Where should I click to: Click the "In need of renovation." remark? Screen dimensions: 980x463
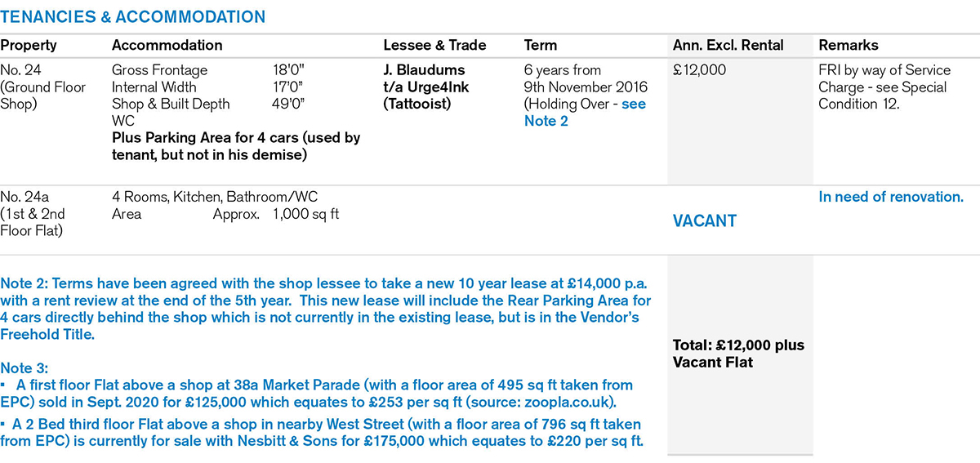pyautogui.click(x=890, y=197)
